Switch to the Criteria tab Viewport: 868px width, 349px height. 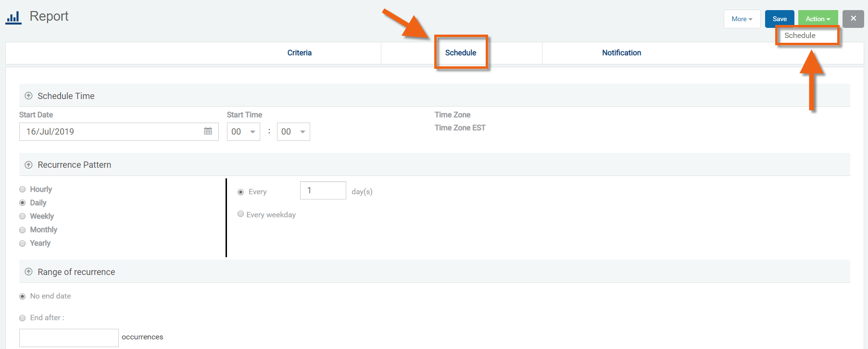[x=299, y=53]
